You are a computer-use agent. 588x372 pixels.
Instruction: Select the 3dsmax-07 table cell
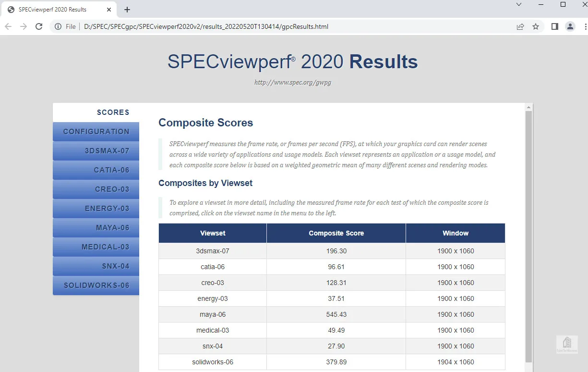213,251
